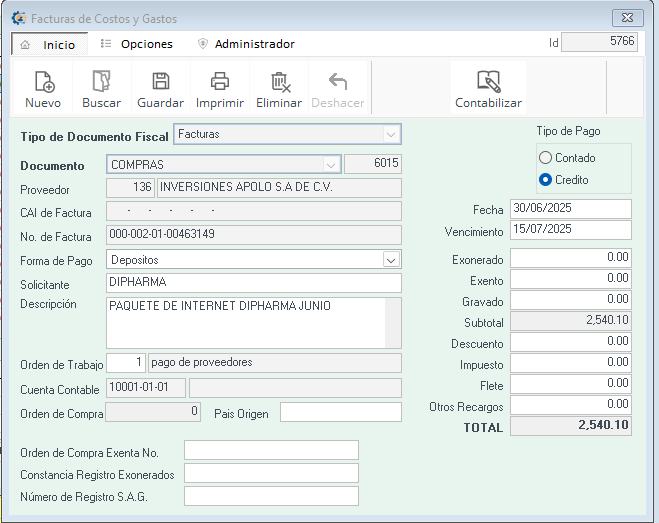Print the invoice using Imprimir
The image size is (659, 523).
pos(220,82)
